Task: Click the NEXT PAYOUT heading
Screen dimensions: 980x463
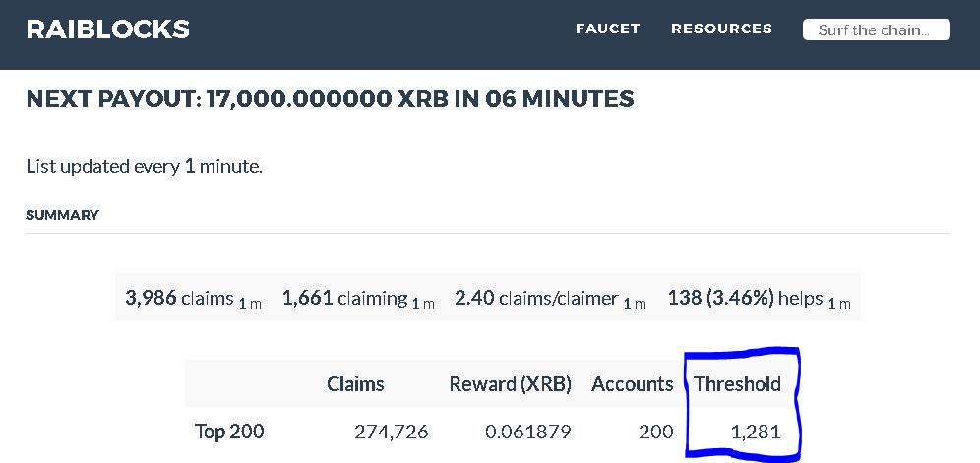Action: tap(330, 99)
